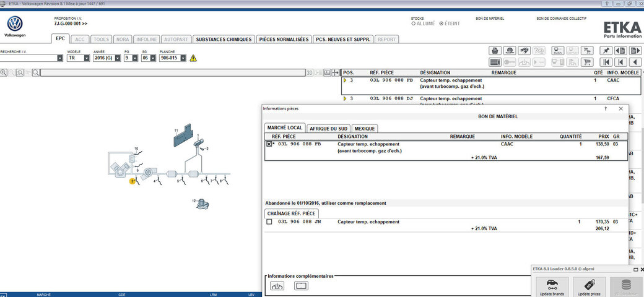Click the 3D view icon
The image size is (644, 297).
click(310, 72)
